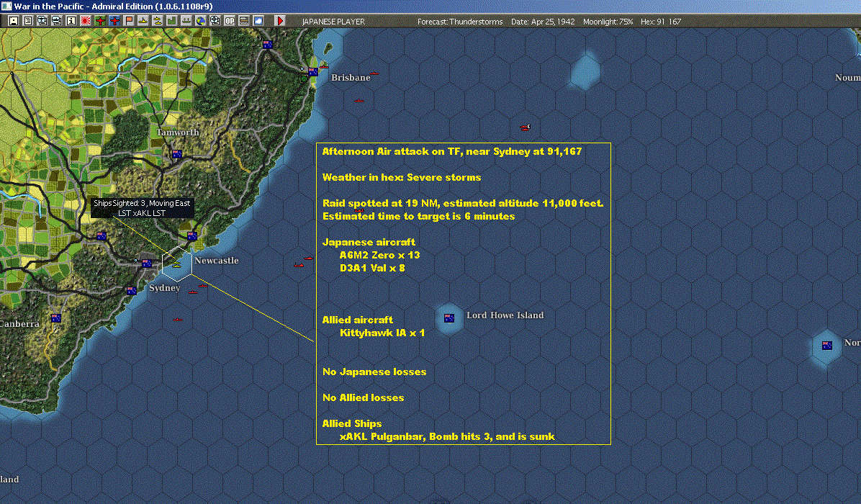Click 'Estimated time to target is 6 minutes'
The height and width of the screenshot is (504, 861).
pos(418,216)
